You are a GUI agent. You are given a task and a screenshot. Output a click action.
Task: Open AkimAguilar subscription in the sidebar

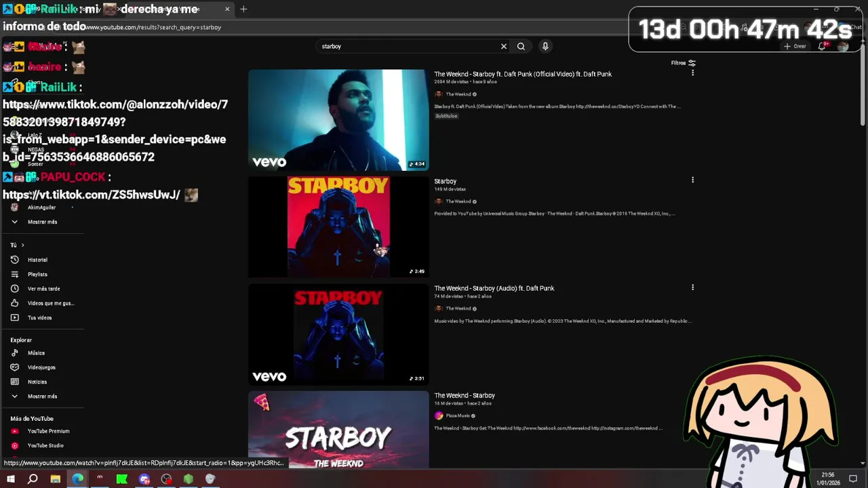41,207
